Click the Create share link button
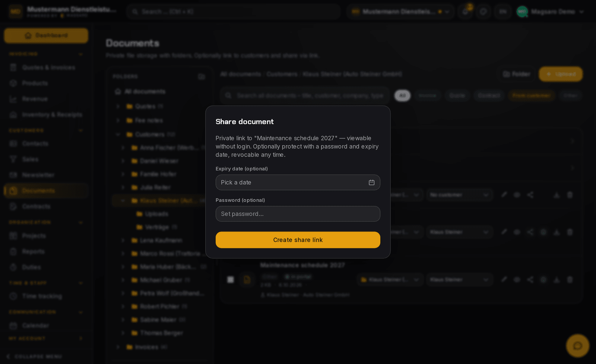596x364 pixels. pos(298,240)
